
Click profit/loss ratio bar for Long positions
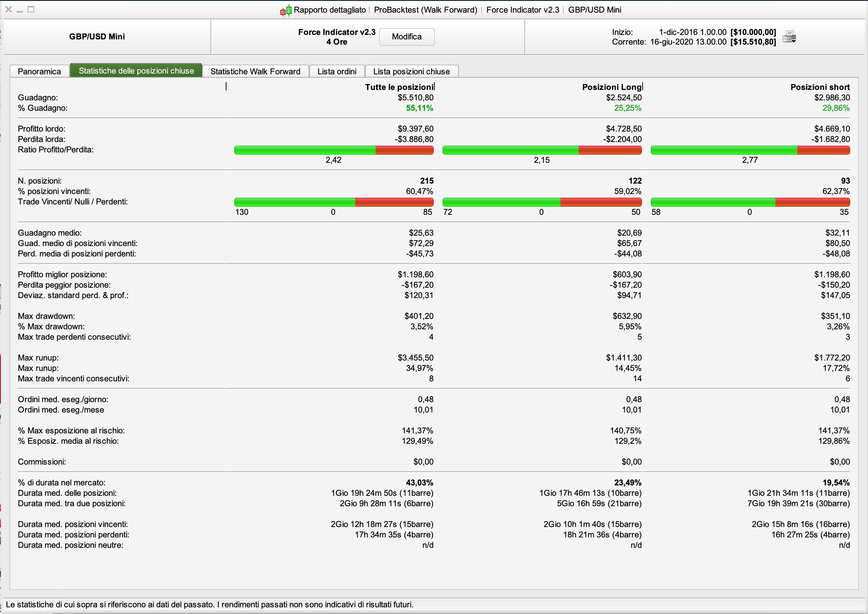(x=541, y=150)
